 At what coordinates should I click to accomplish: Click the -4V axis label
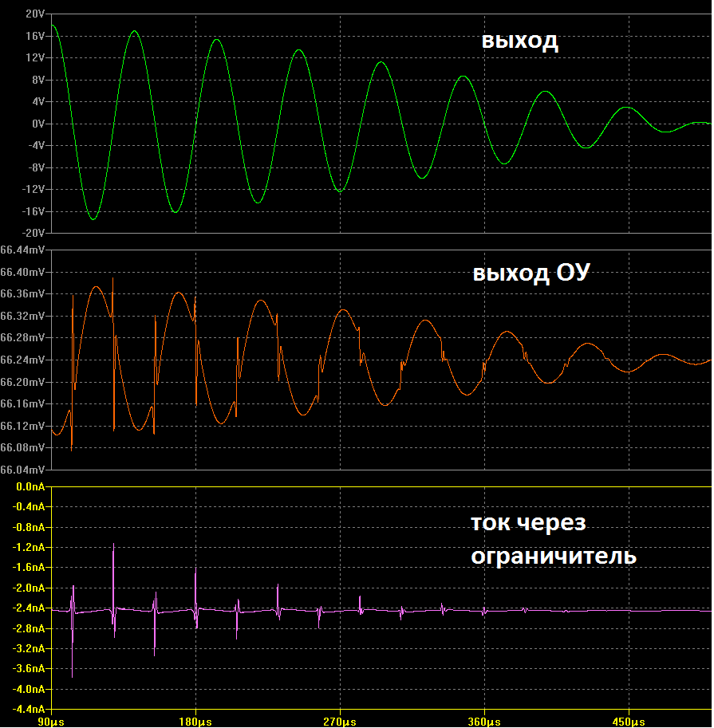click(37, 145)
